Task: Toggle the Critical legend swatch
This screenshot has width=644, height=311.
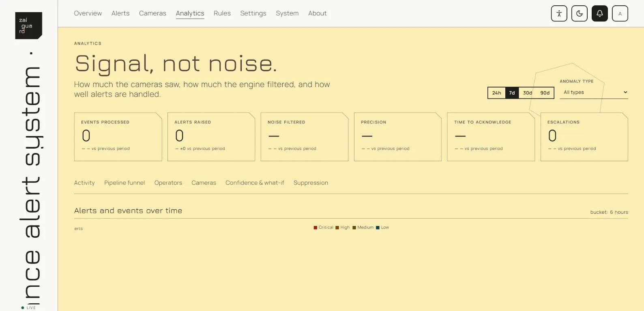Action: click(316, 228)
